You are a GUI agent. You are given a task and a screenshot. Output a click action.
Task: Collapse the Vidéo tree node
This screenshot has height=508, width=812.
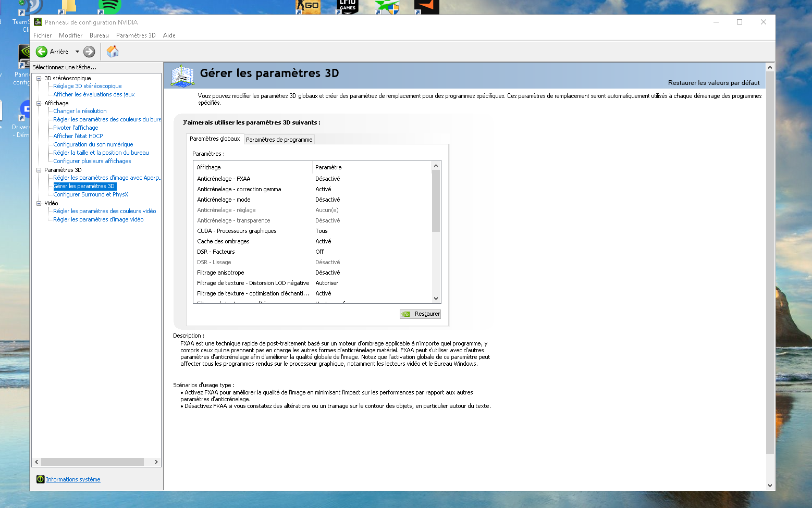pyautogui.click(x=39, y=203)
